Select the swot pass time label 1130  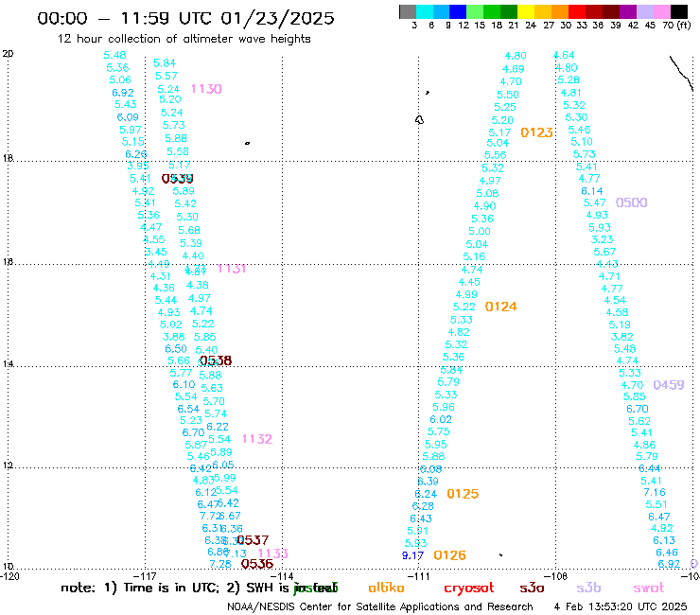tap(206, 89)
